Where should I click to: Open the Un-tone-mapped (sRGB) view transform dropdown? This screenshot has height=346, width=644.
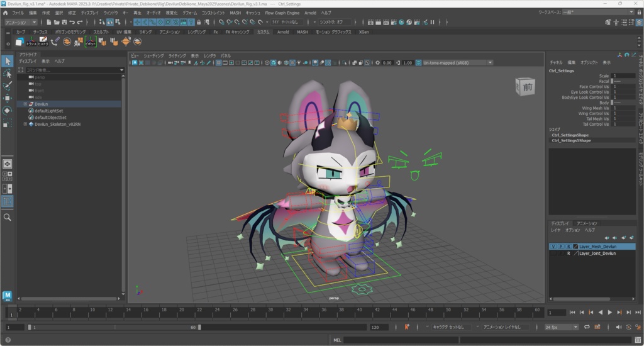pyautogui.click(x=458, y=63)
